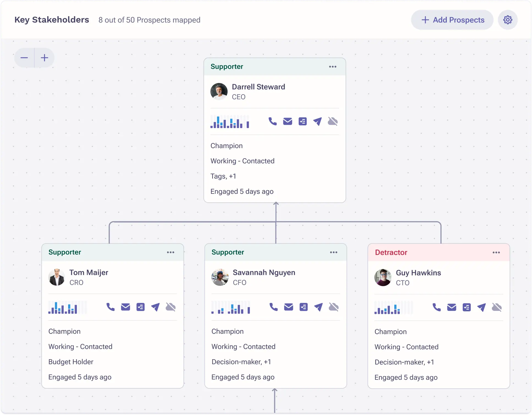Open three-dot menu on Tom Maijer card
Screen dimensions: 532x415
pos(170,252)
